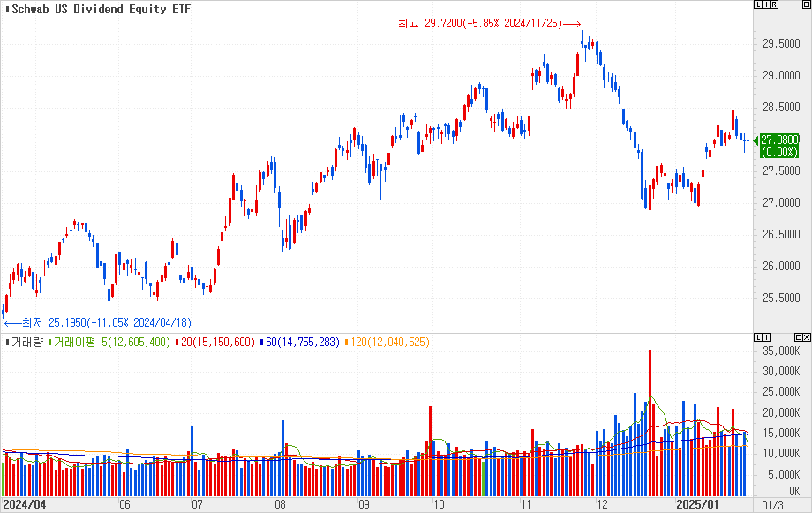Close the volume (거래량) panel
The height and width of the screenshot is (513, 812).
[807, 337]
